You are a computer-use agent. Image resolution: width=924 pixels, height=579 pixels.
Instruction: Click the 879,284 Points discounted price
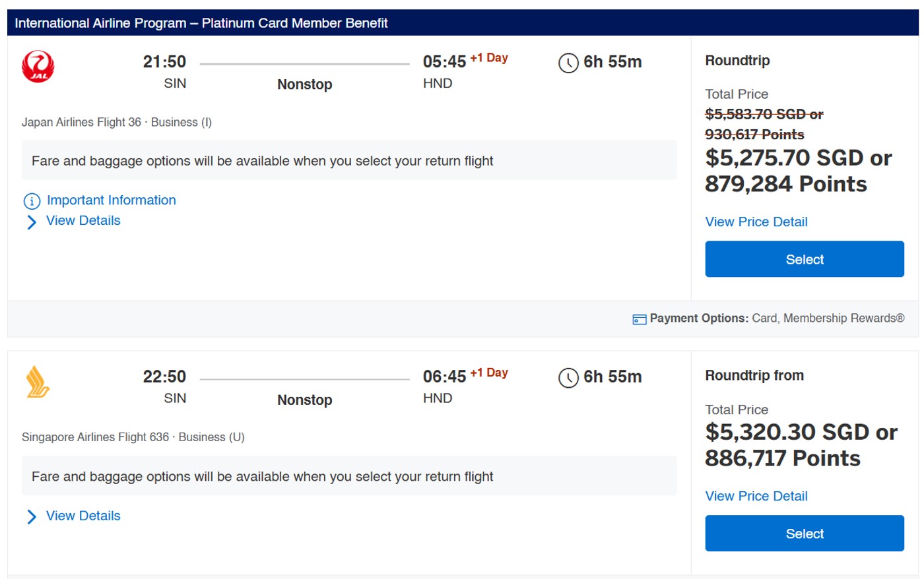[x=785, y=185]
